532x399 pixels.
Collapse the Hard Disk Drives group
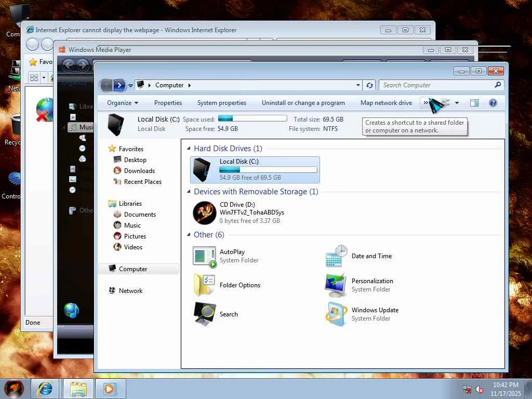pyautogui.click(x=189, y=148)
